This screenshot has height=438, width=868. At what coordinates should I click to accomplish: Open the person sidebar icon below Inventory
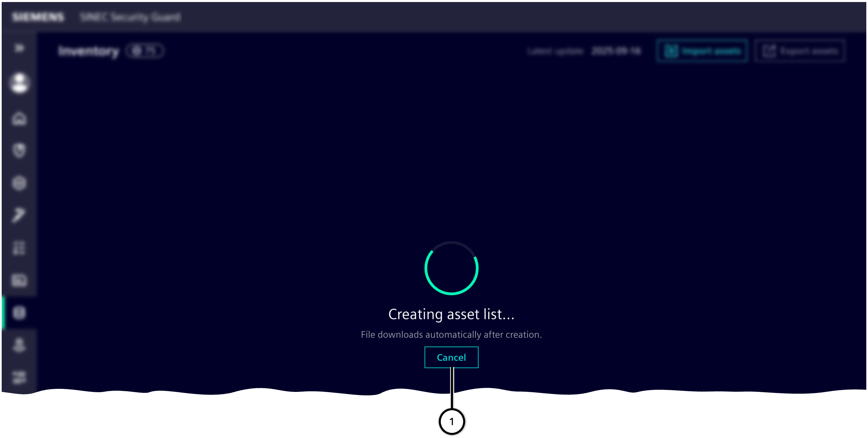19,345
